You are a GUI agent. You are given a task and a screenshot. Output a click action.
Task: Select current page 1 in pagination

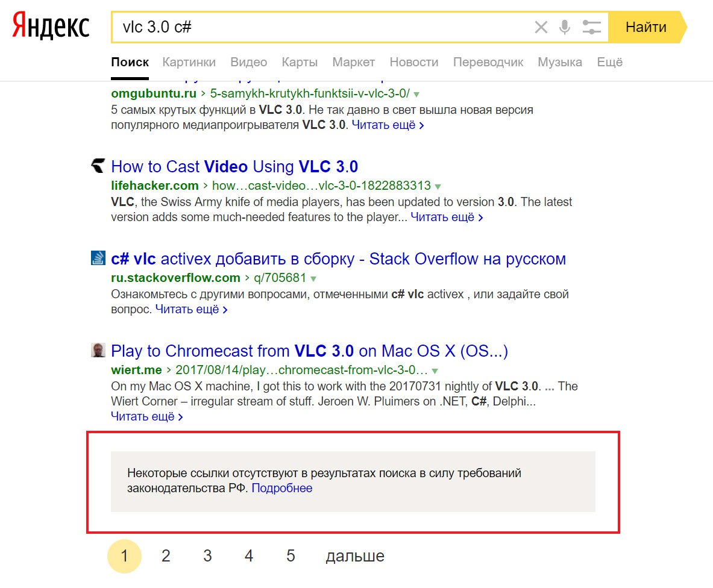pyautogui.click(x=124, y=555)
